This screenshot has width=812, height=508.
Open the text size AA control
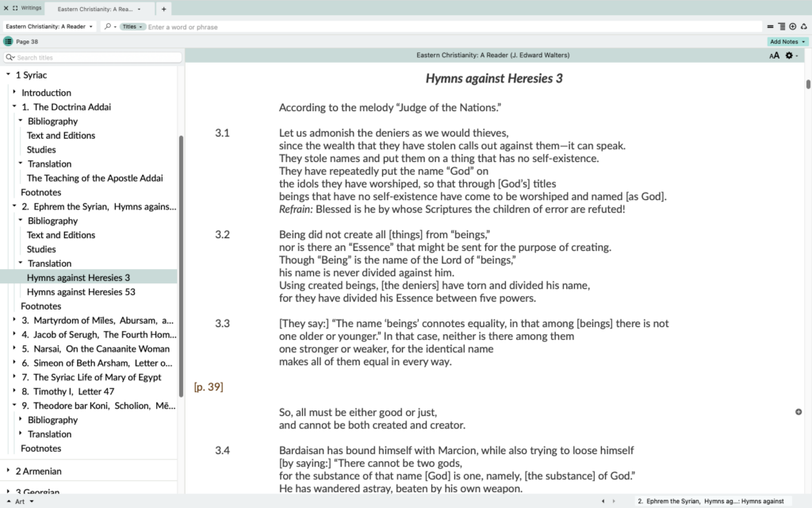click(x=774, y=56)
